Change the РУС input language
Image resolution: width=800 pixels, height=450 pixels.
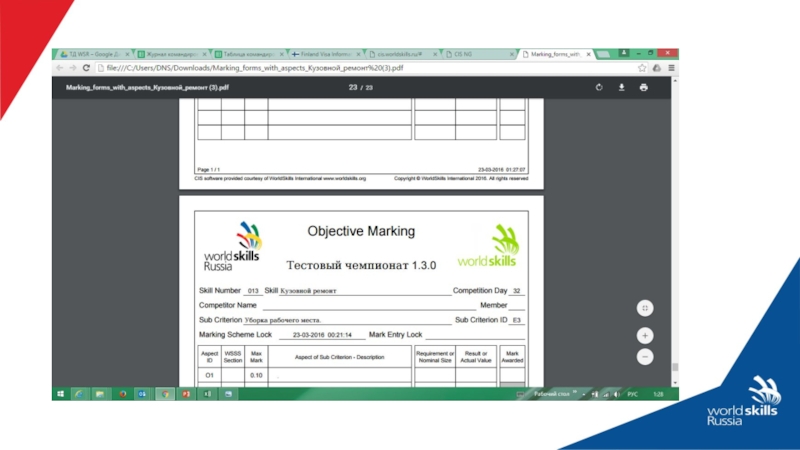click(x=633, y=394)
